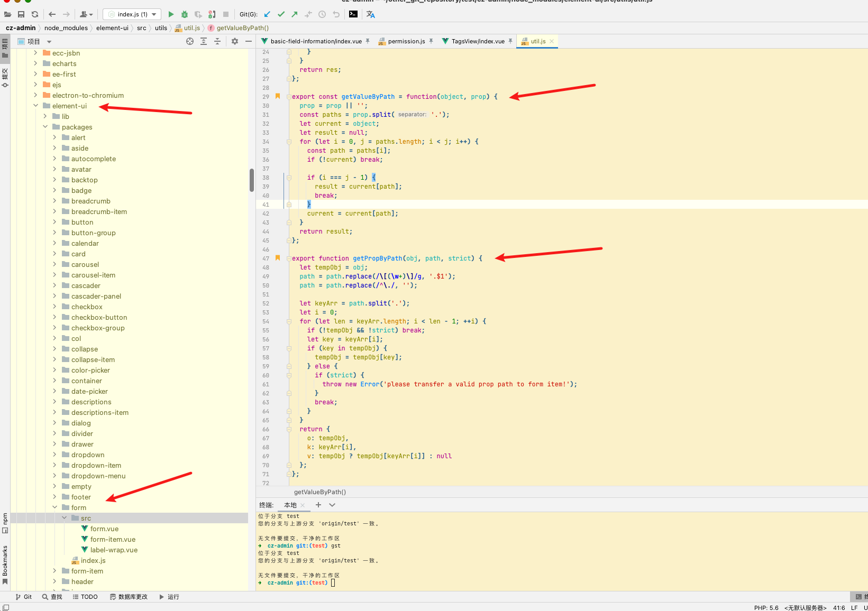Select the cascader-panel folder

tap(96, 296)
